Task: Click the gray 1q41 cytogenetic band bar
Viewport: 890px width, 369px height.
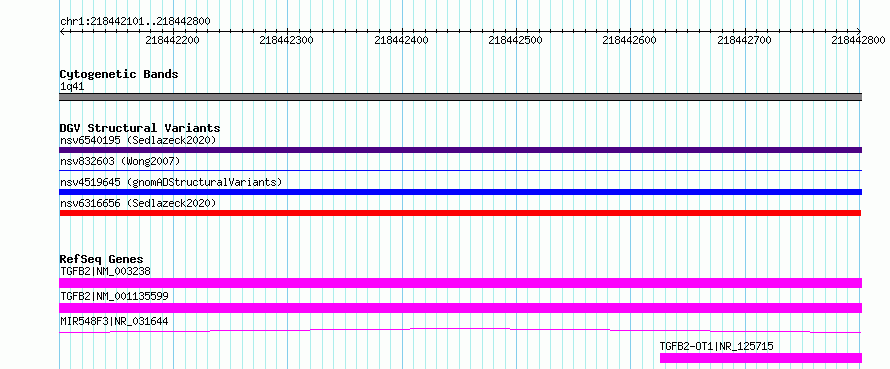Action: coord(460,97)
